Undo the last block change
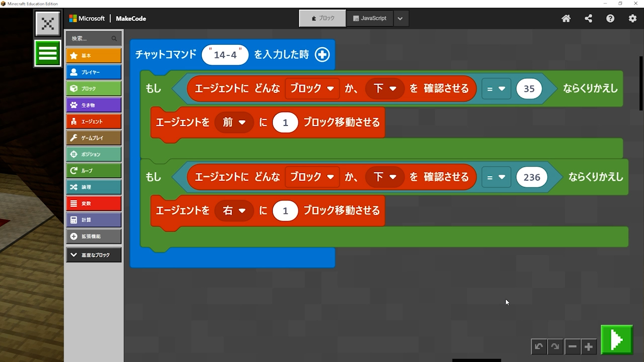Viewport: 644px width, 362px height. click(x=539, y=346)
